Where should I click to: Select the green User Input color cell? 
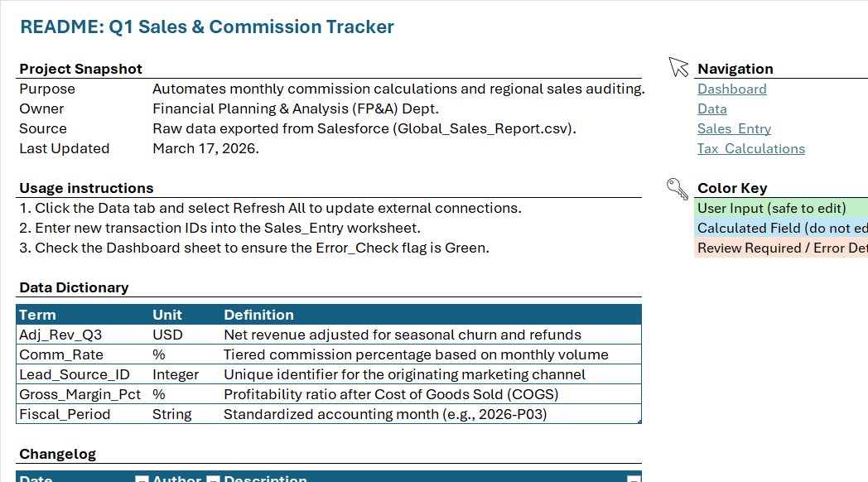click(781, 209)
